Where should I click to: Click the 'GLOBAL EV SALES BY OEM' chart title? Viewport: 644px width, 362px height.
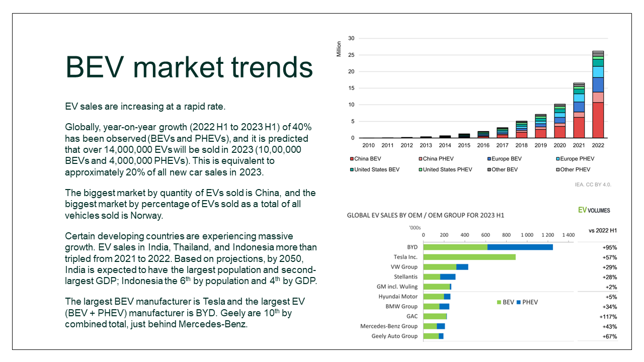(x=426, y=216)
